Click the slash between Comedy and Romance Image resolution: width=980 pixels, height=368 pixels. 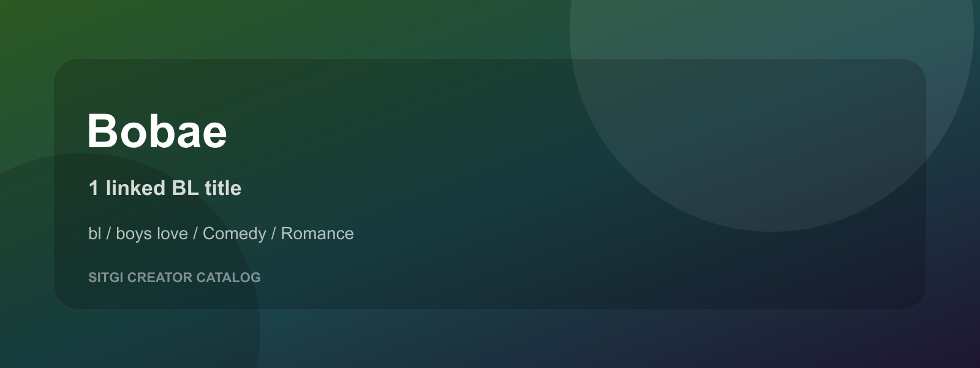click(x=274, y=234)
